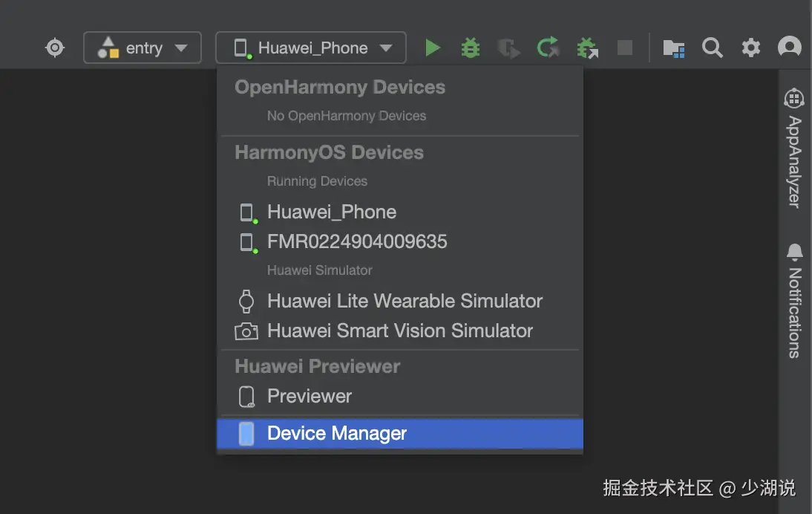Select Huawei_Phone in running devices
The height and width of the screenshot is (514, 812).
400,212
